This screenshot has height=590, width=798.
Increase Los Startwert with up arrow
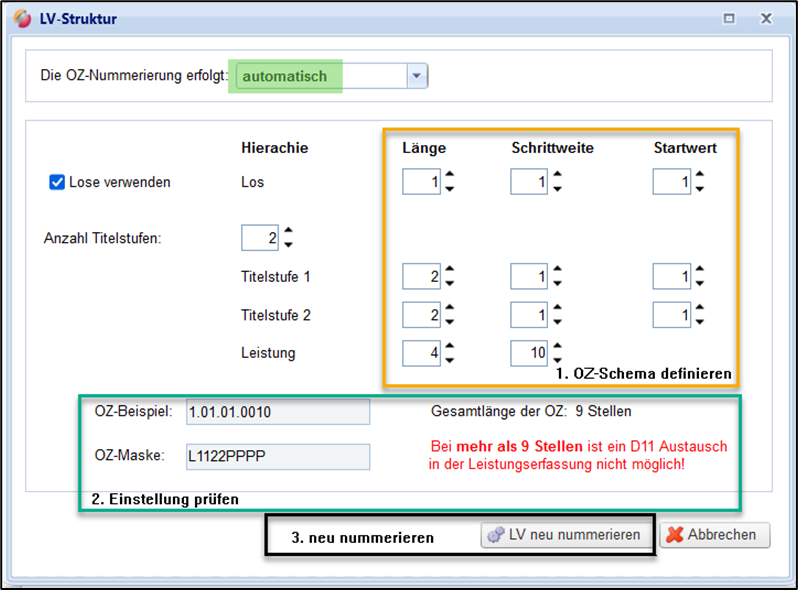point(699,175)
